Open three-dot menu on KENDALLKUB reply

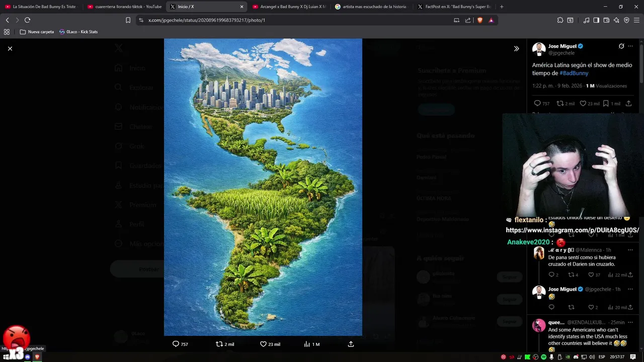point(630,322)
